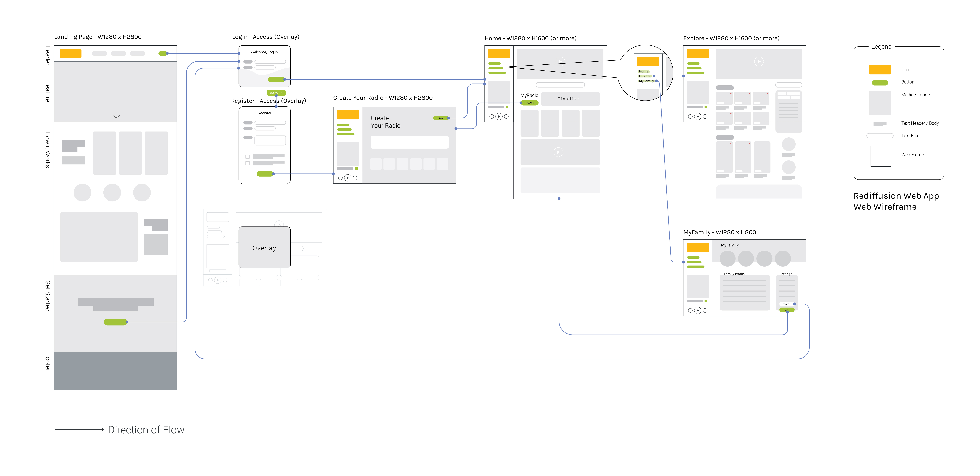The height and width of the screenshot is (476, 980).
Task: Click the Overlay box in sample frame
Action: [264, 247]
